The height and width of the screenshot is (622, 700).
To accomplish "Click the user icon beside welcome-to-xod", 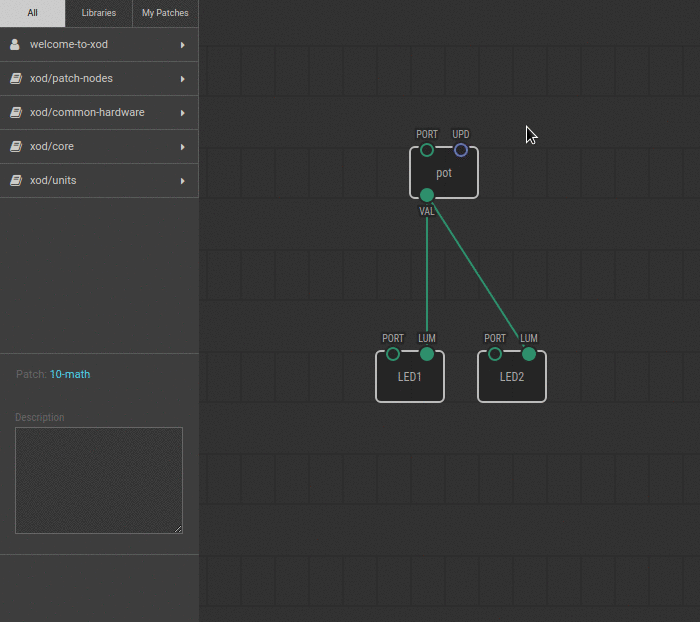I will [x=15, y=45].
